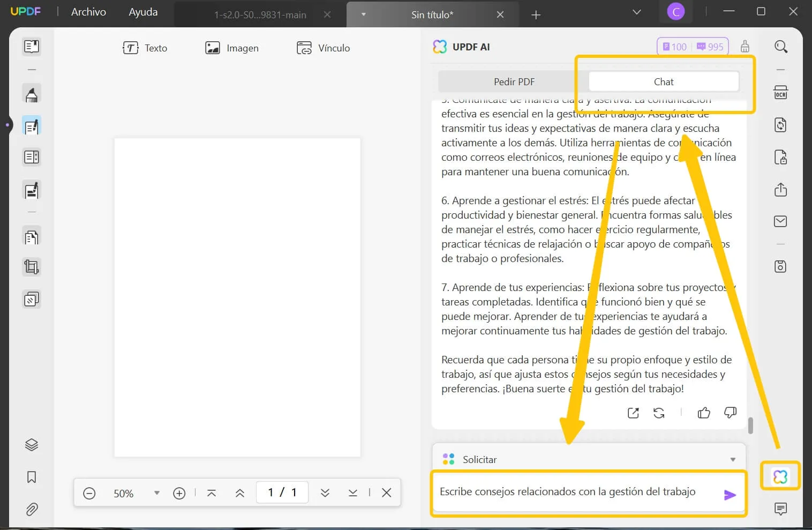
Task: Close the Sin título* tab
Action: pyautogui.click(x=500, y=15)
